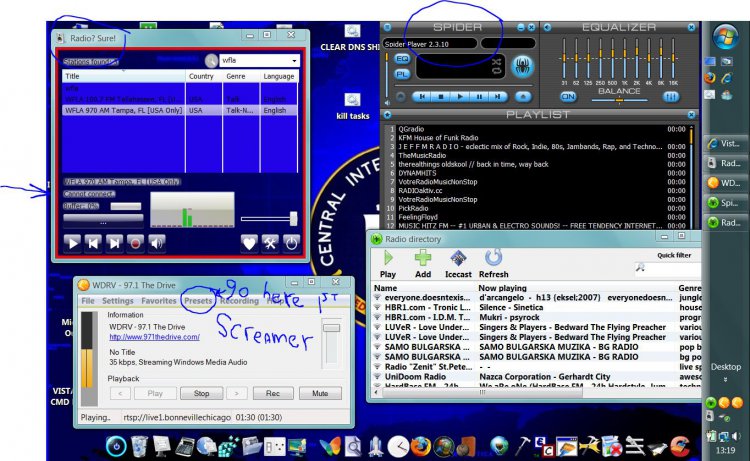Open CLEAR DNS desktop shortcut
The image size is (750, 461).
coord(352,37)
